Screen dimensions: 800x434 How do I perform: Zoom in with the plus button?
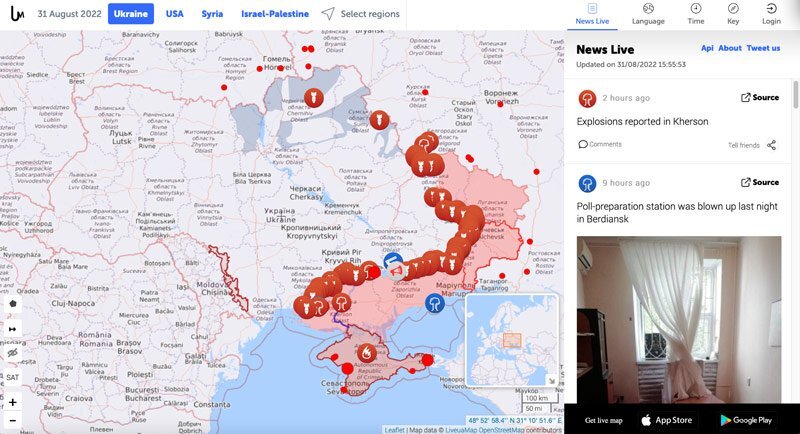12,402
